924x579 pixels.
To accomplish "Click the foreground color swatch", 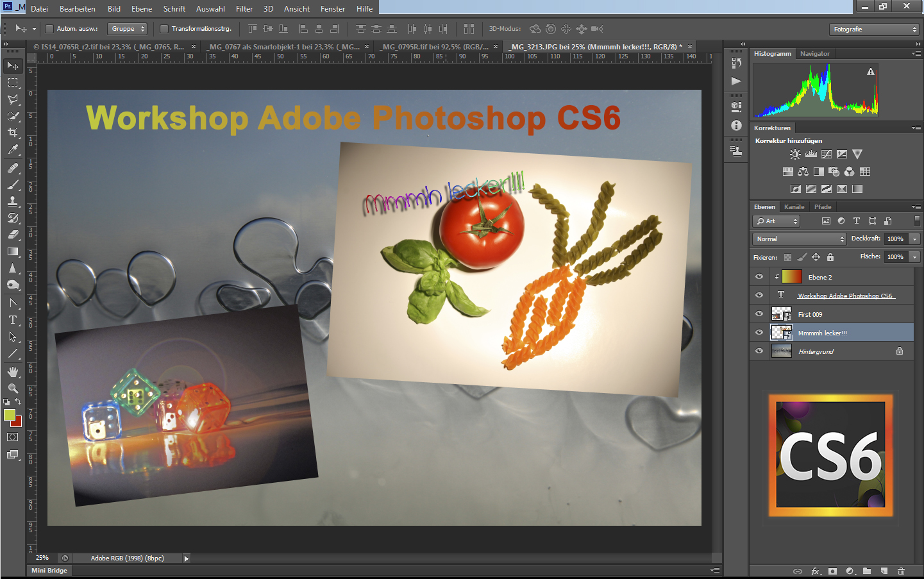I will [10, 415].
